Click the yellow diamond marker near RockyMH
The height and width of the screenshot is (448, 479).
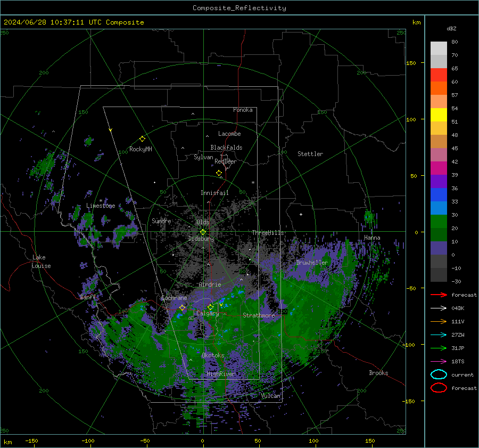point(142,139)
